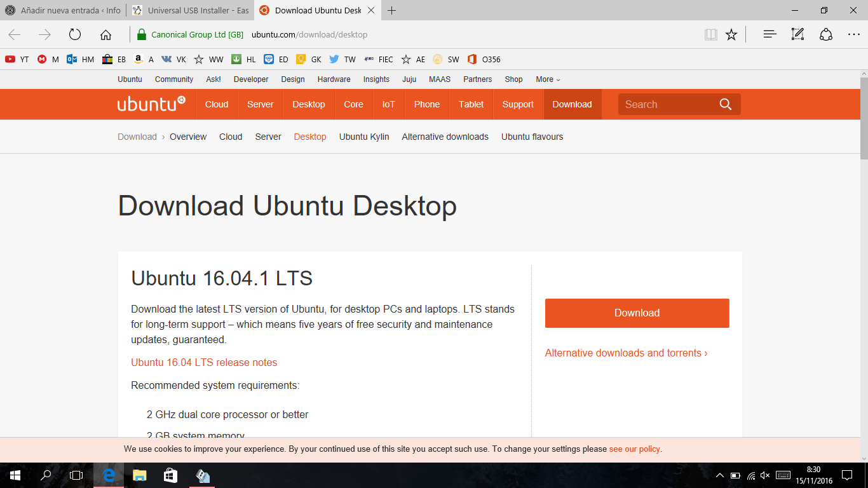Click the address bar URL
868x488 pixels.
point(309,35)
